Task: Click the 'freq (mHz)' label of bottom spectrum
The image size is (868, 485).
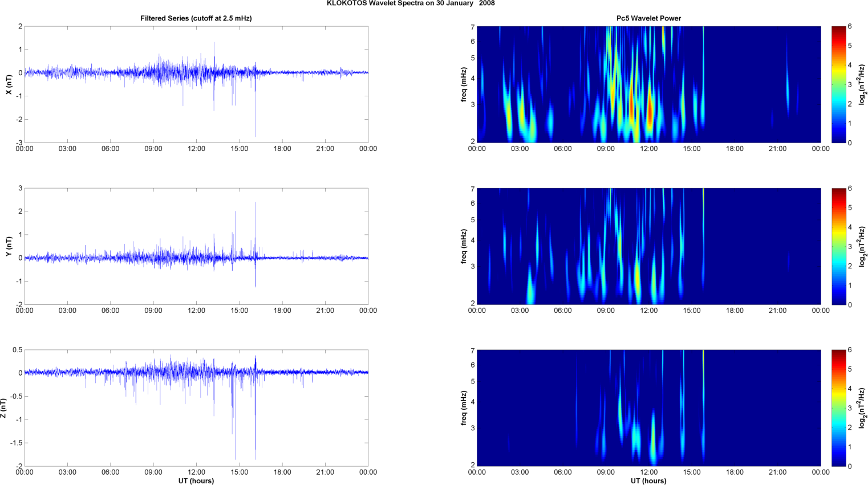Action: 464,408
